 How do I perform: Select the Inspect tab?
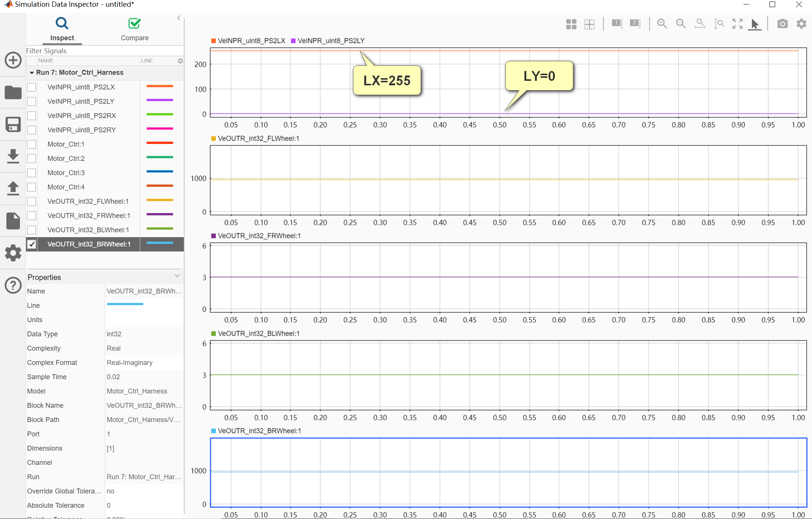click(62, 29)
